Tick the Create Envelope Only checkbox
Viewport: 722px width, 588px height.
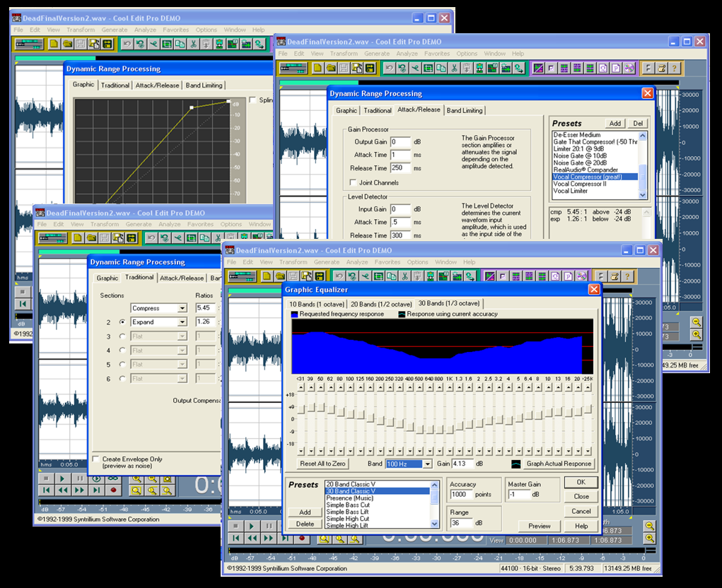[96, 459]
